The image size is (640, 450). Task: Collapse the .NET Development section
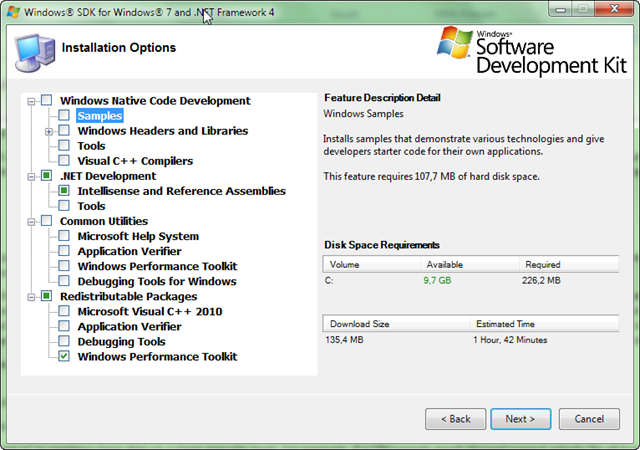point(32,176)
